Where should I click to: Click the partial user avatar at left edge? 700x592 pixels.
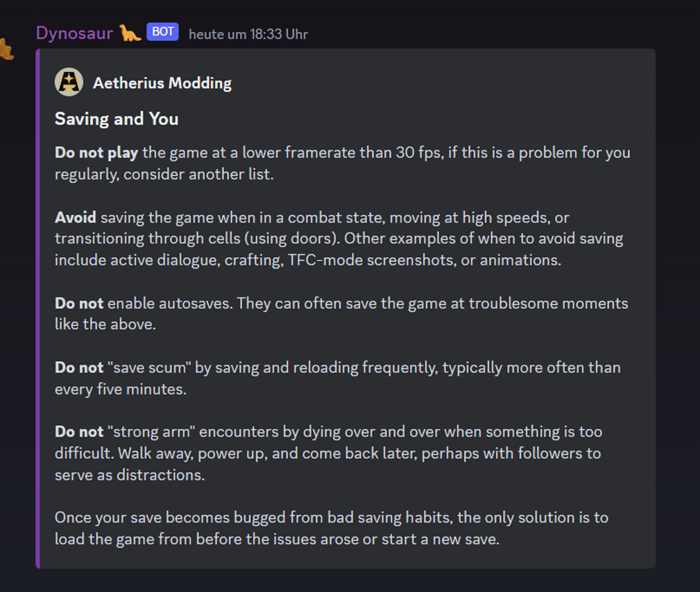6,49
